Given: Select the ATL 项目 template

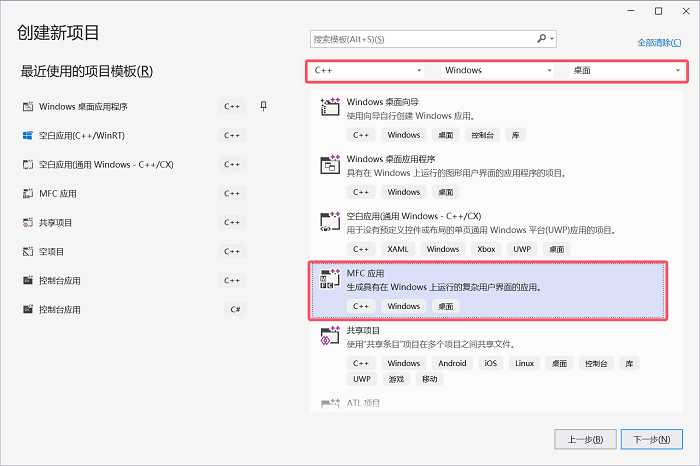Looking at the screenshot, I should click(x=363, y=403).
